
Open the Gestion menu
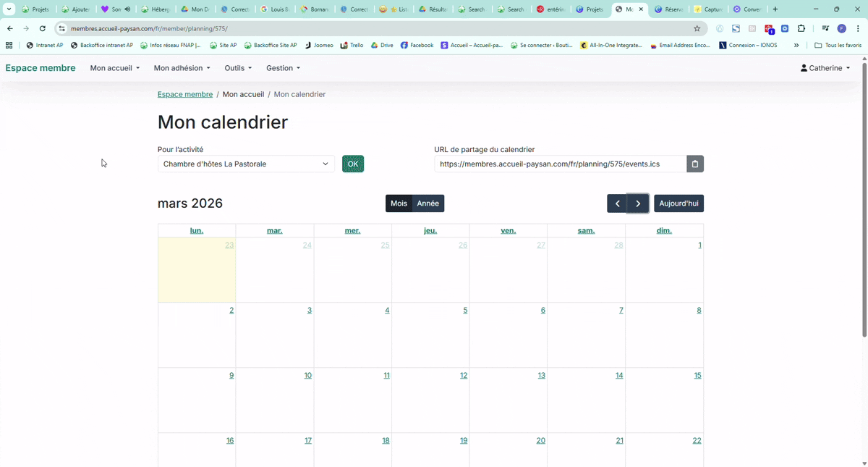click(283, 68)
